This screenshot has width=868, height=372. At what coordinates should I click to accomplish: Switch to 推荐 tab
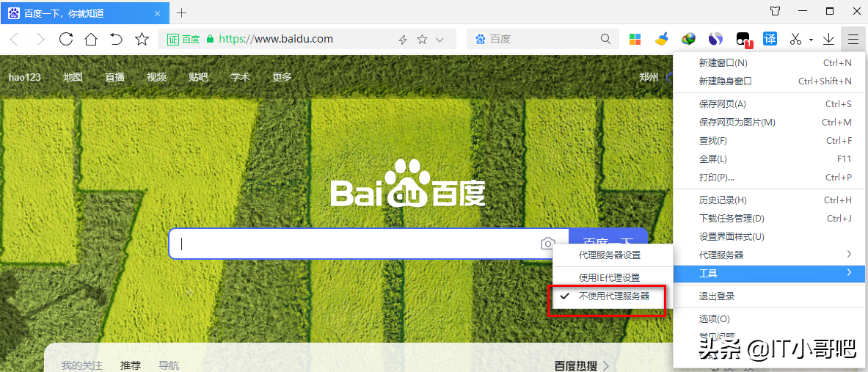tap(131, 365)
